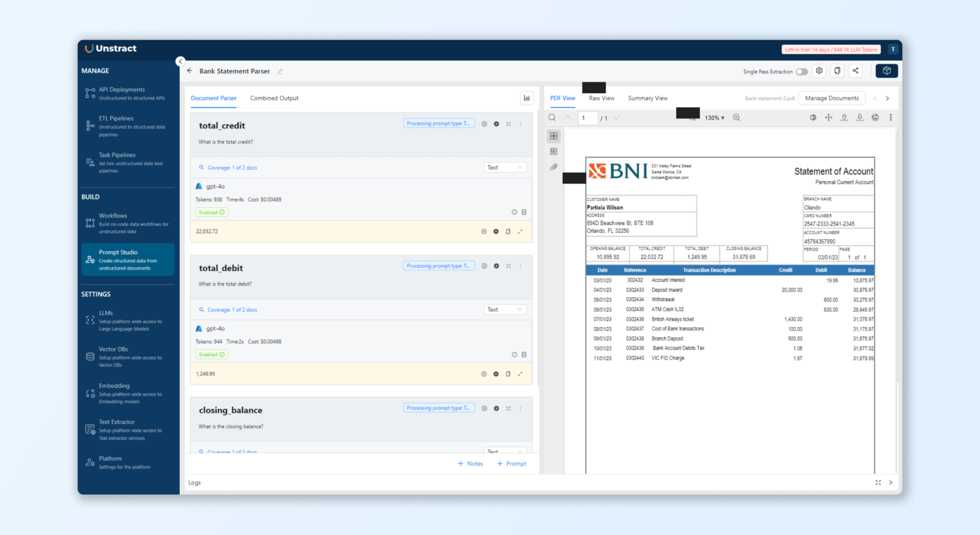
Task: Click the Manage Documents button
Action: (x=831, y=98)
